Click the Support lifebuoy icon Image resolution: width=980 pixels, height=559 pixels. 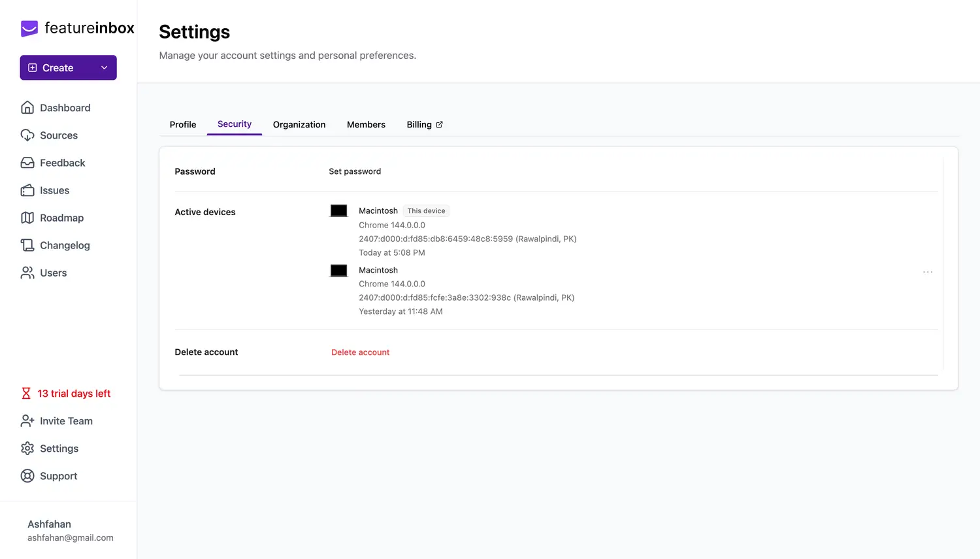pos(27,476)
